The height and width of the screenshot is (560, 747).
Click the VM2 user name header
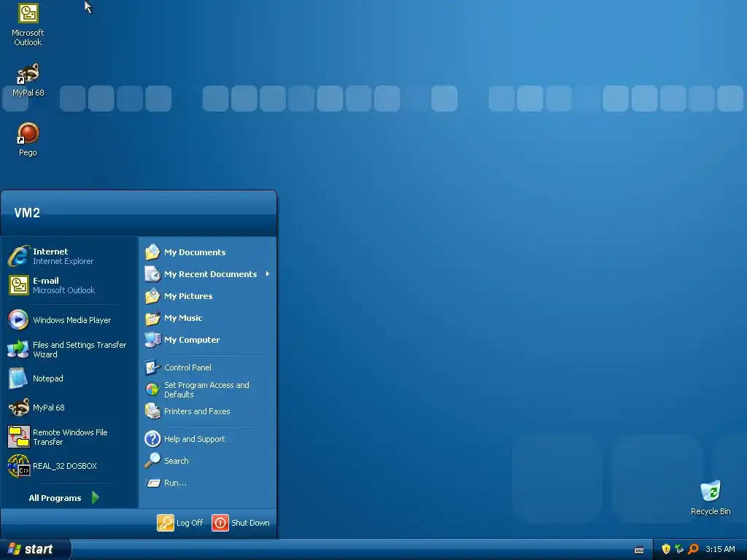[27, 213]
